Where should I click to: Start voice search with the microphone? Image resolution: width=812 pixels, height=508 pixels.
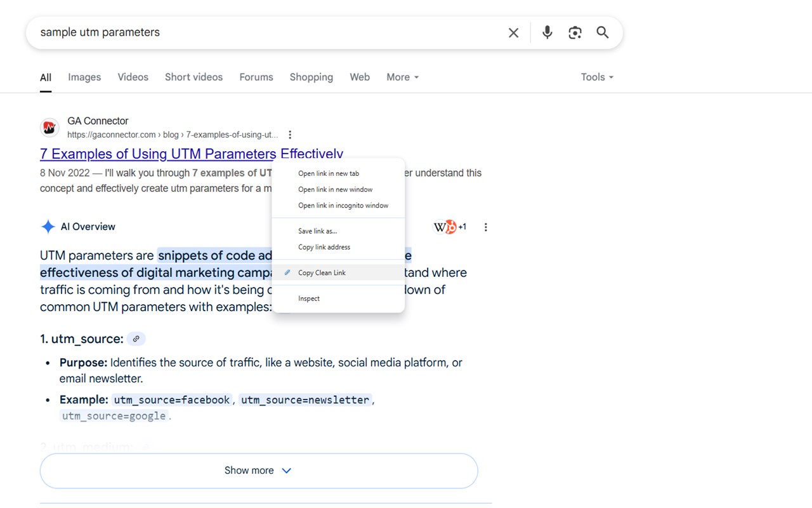547,33
